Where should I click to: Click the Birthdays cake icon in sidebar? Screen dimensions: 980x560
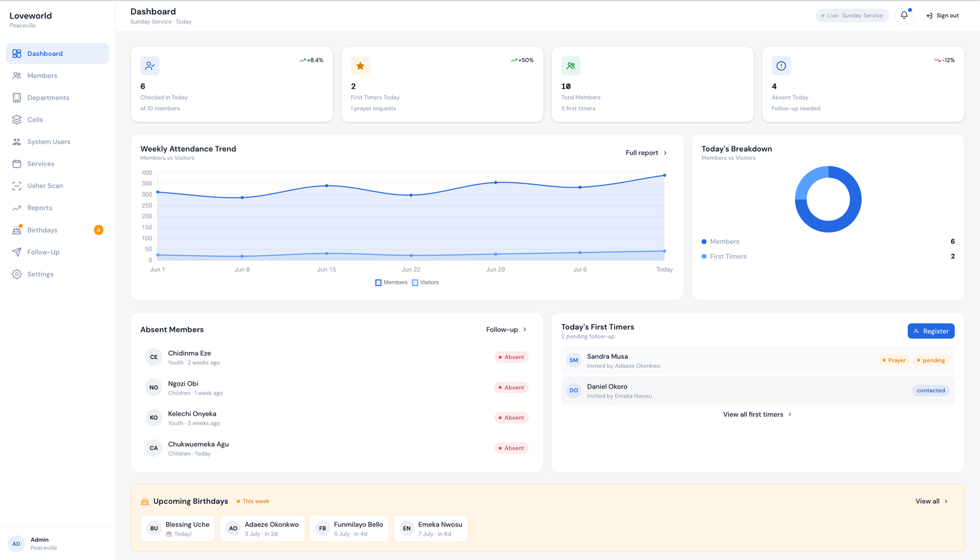[x=17, y=230]
